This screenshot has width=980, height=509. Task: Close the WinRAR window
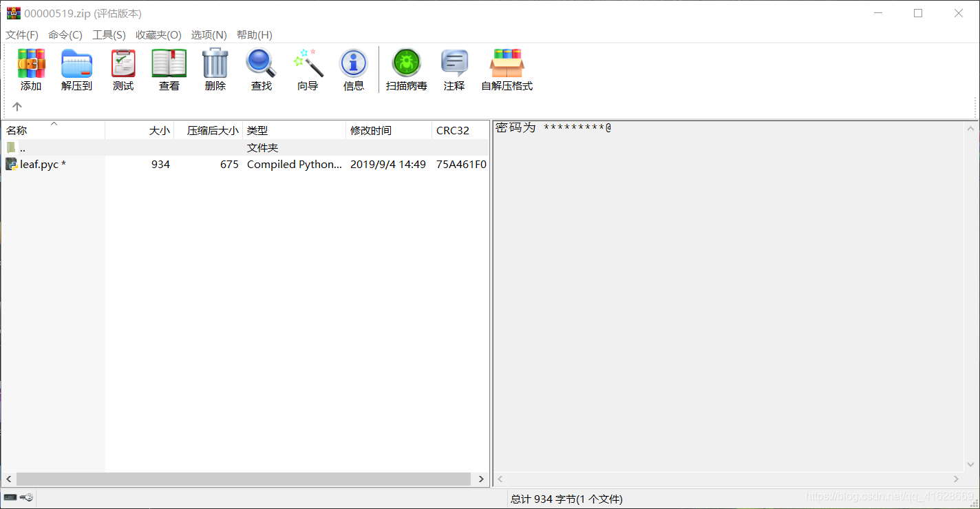pyautogui.click(x=959, y=13)
